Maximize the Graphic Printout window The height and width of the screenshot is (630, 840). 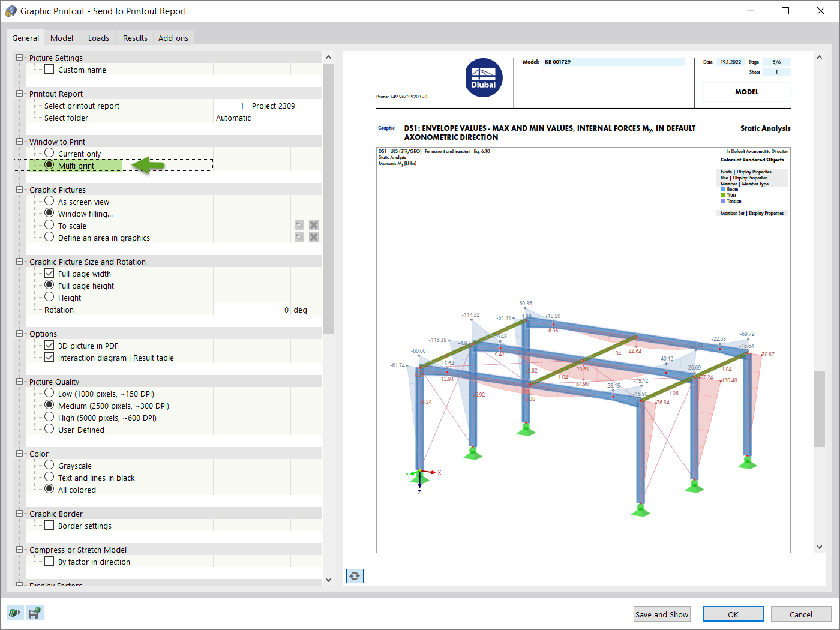coord(785,11)
